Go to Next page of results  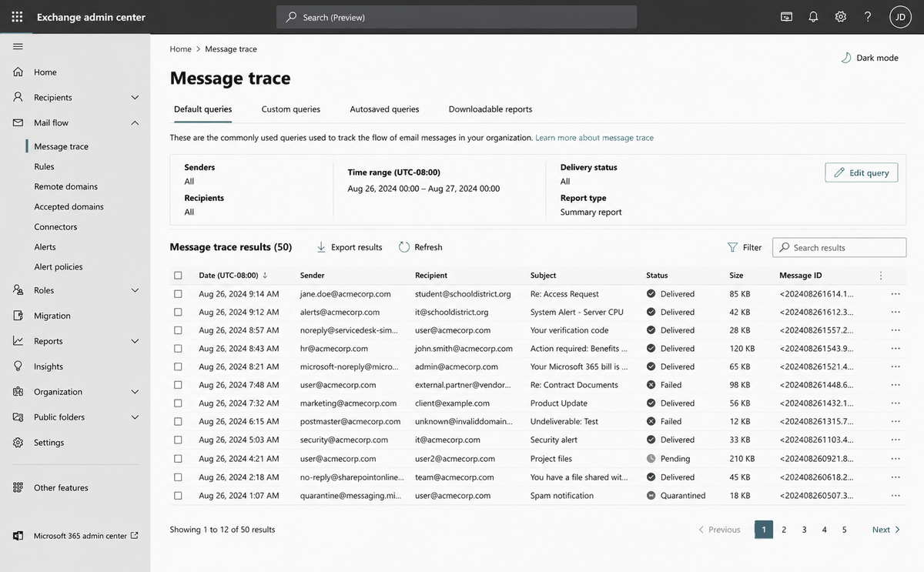[886, 530]
